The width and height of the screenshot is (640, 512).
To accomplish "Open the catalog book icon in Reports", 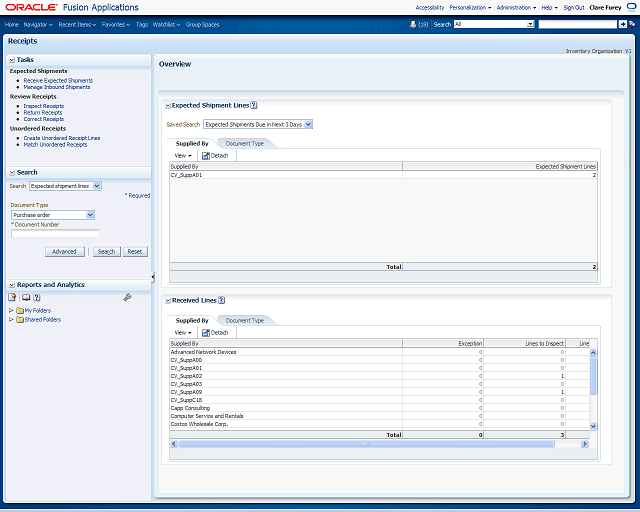I will point(25,297).
